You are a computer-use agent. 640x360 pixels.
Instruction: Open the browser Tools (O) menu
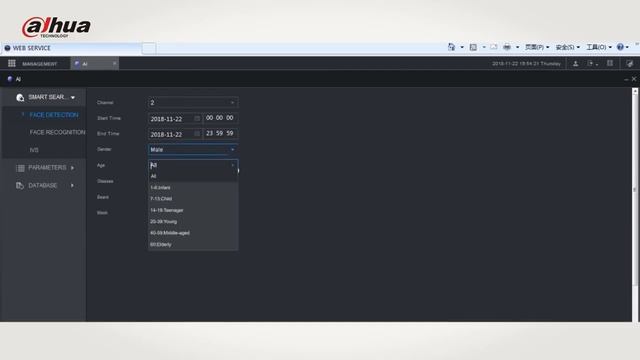click(x=599, y=47)
